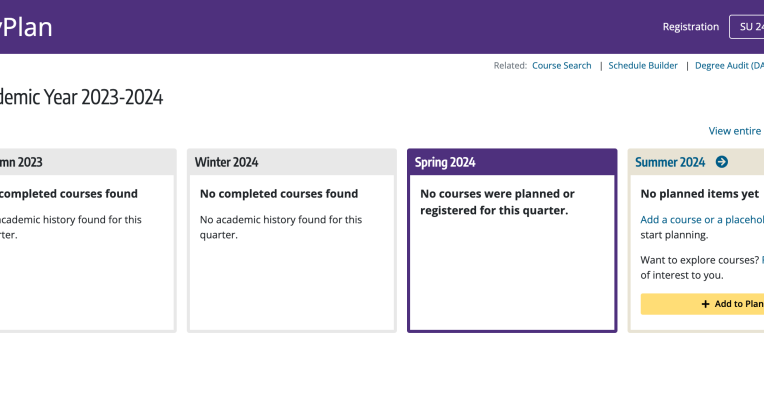Open the MyPlan logo home link
This screenshot has height=400, width=764.
[x=26, y=27]
